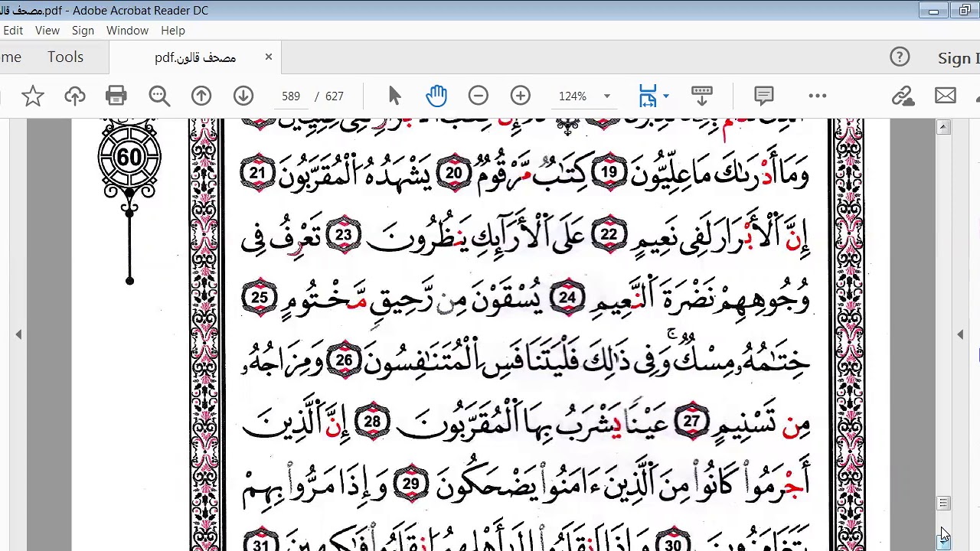Open the Help menu

click(x=173, y=31)
